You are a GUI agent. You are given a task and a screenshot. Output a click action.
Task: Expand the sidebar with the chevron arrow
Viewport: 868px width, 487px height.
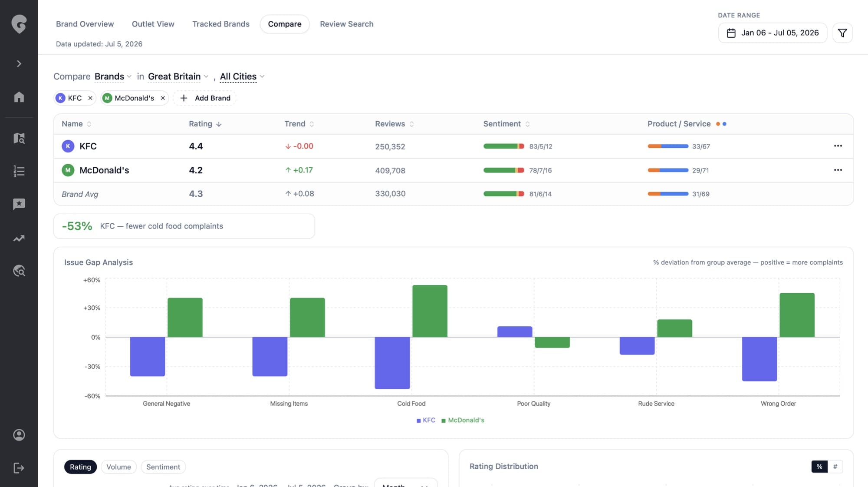(x=19, y=64)
